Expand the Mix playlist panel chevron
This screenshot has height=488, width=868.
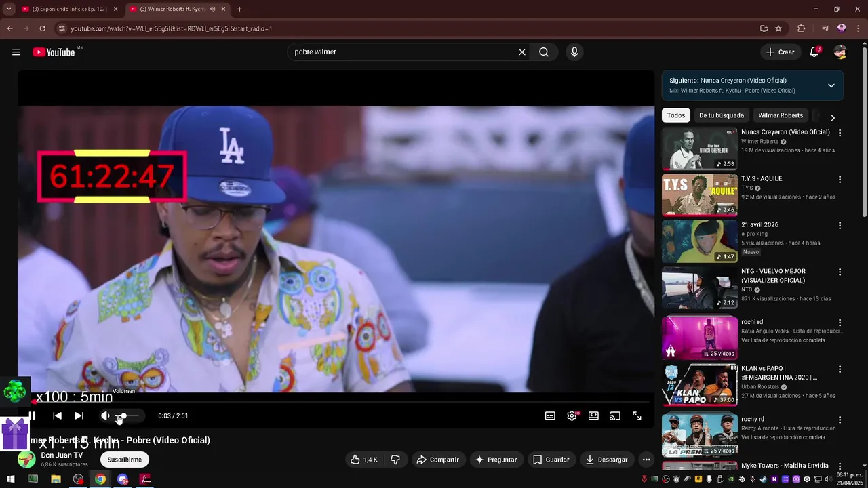coord(831,85)
